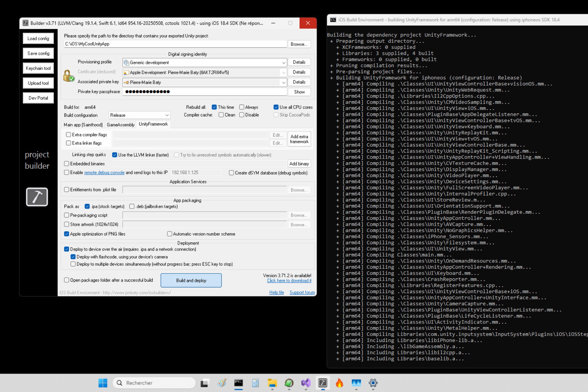Check 'Open packages folder after a successful build'
This screenshot has height=392, width=588.
tap(67, 280)
